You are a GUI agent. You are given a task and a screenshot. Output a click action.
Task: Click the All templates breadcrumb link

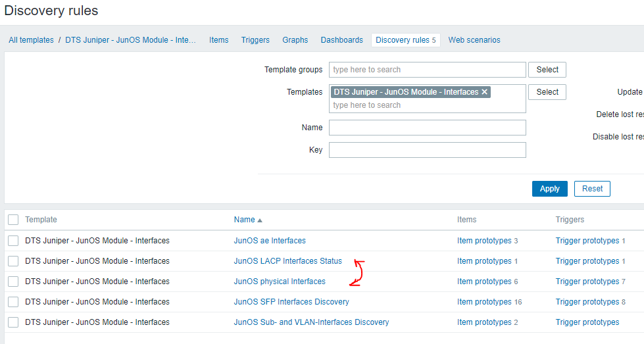[x=32, y=40]
